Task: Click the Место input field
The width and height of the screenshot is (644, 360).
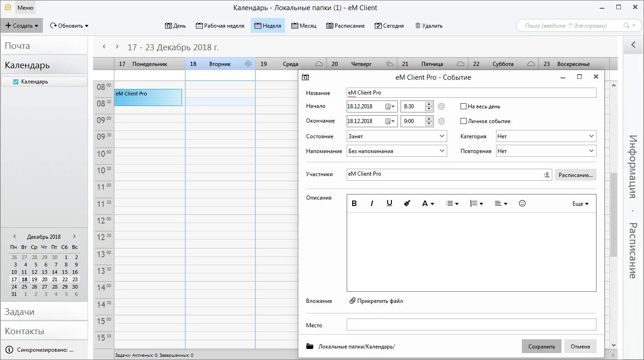Action: click(471, 325)
